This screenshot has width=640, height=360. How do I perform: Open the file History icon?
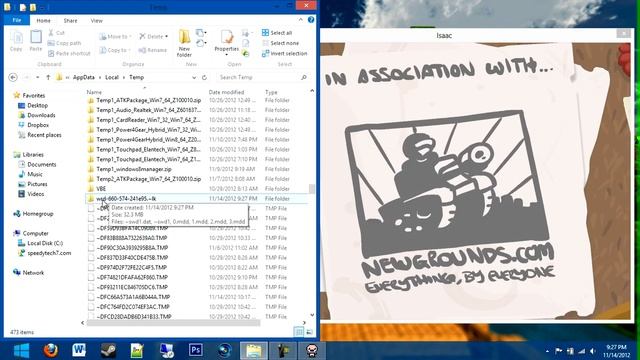pyautogui.click(x=246, y=53)
